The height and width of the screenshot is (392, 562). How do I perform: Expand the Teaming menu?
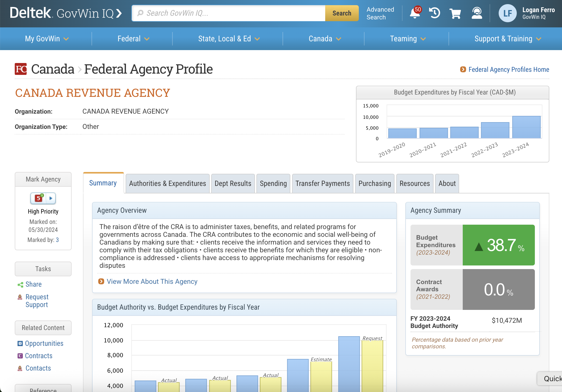(408, 39)
